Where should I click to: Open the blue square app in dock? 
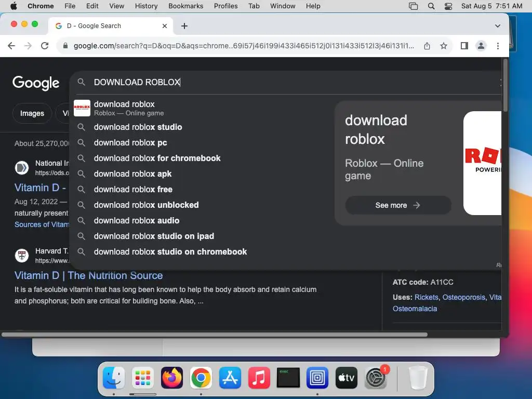[x=317, y=377]
